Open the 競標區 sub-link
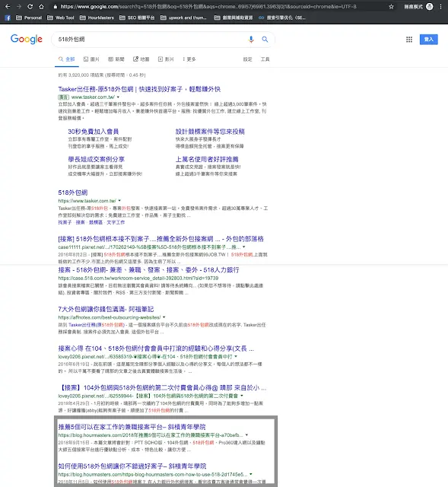The image size is (448, 487). [96, 222]
